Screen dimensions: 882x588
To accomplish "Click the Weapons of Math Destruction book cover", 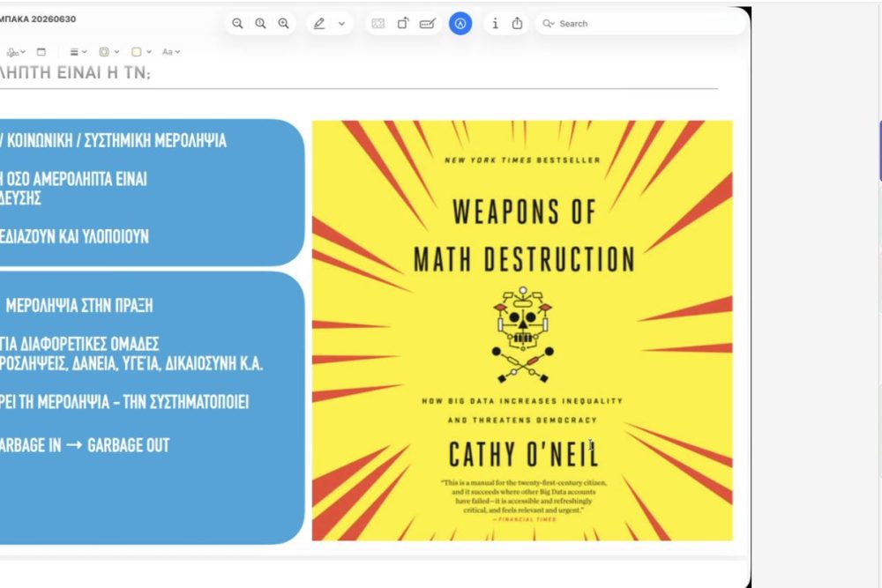I will click(x=522, y=331).
